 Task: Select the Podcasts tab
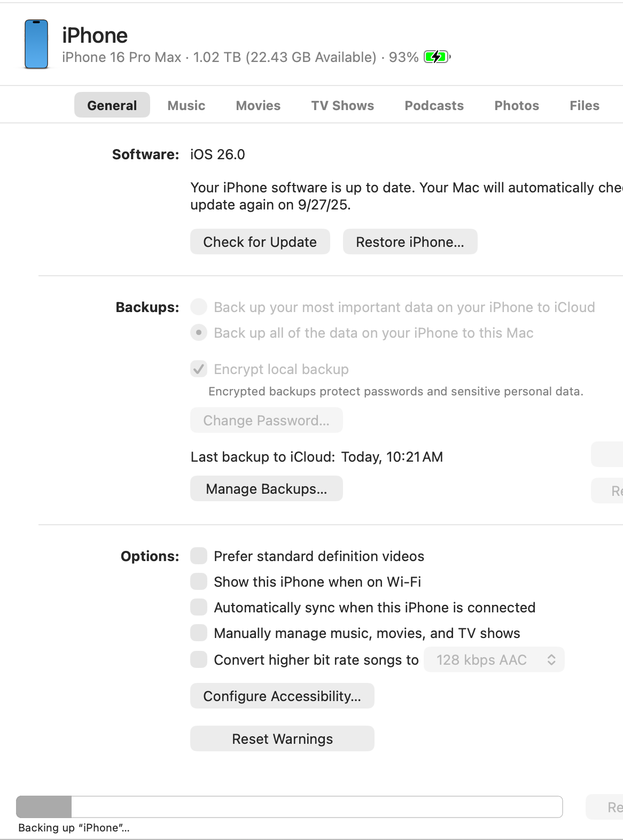434,105
